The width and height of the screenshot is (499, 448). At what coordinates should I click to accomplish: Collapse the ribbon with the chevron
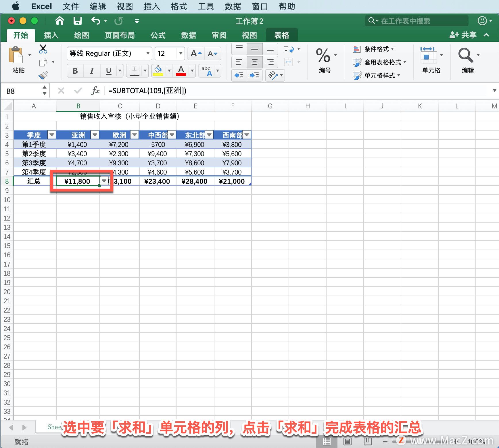[486, 35]
